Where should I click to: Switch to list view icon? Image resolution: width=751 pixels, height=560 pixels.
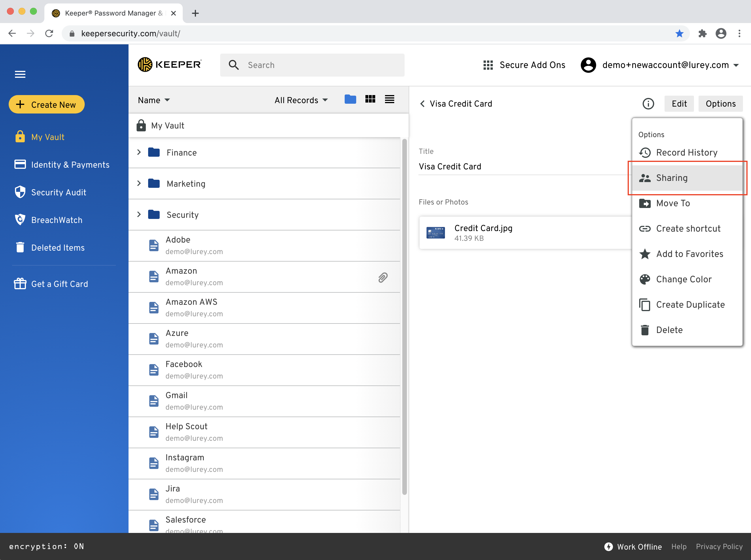tap(390, 99)
